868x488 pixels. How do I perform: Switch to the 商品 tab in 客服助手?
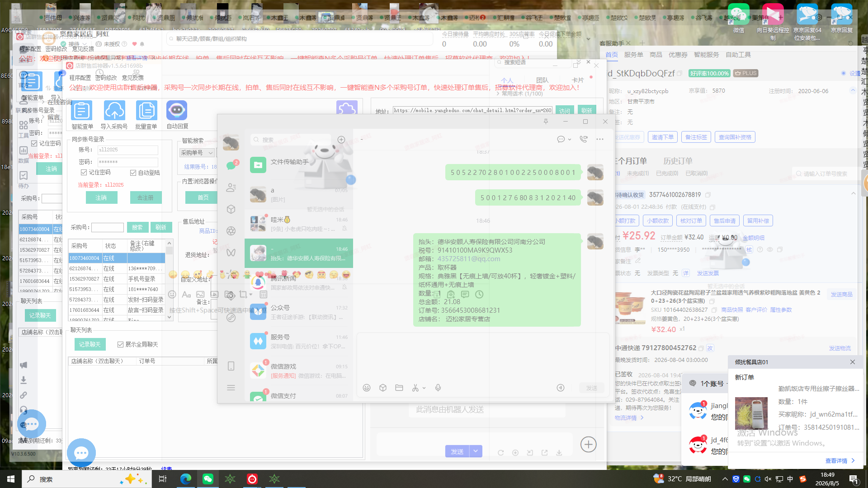coord(656,55)
